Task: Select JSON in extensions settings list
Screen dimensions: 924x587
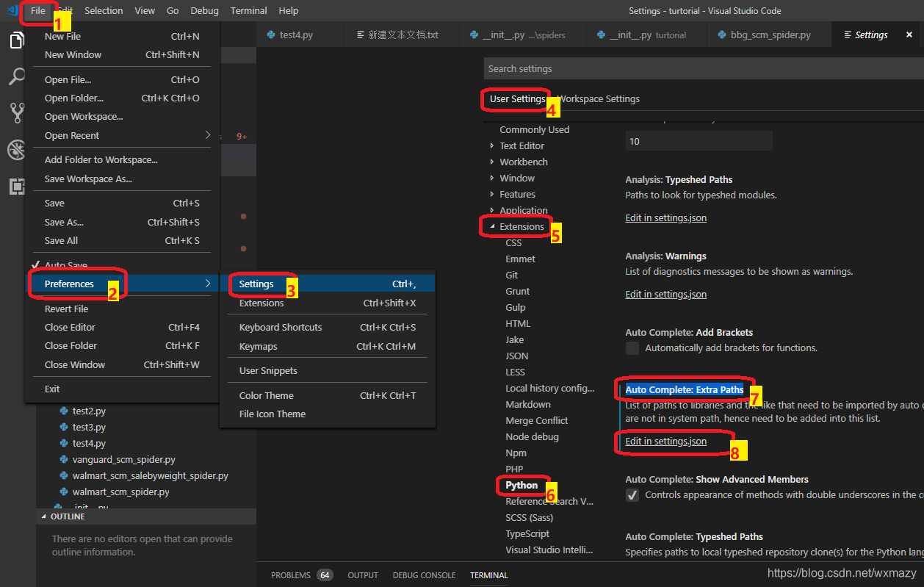Action: click(x=516, y=356)
